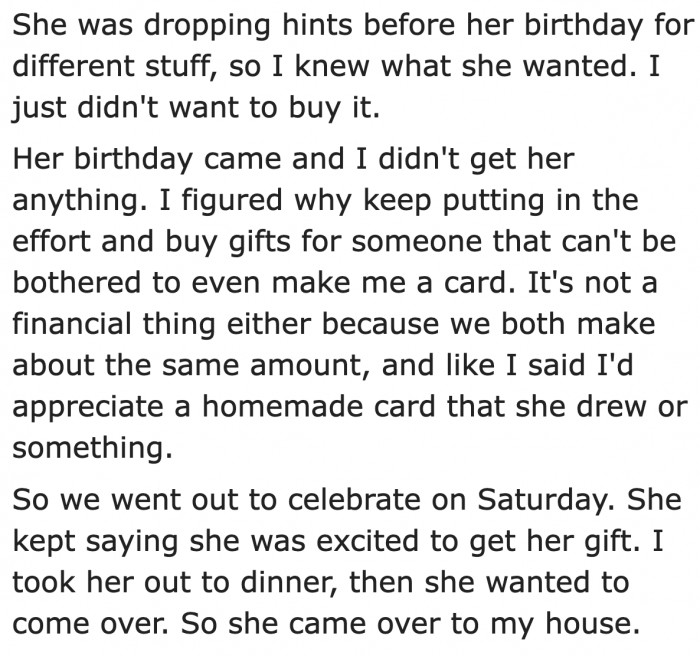This screenshot has width=700, height=656.
Task: Select the word "figured"
Action: [x=232, y=200]
